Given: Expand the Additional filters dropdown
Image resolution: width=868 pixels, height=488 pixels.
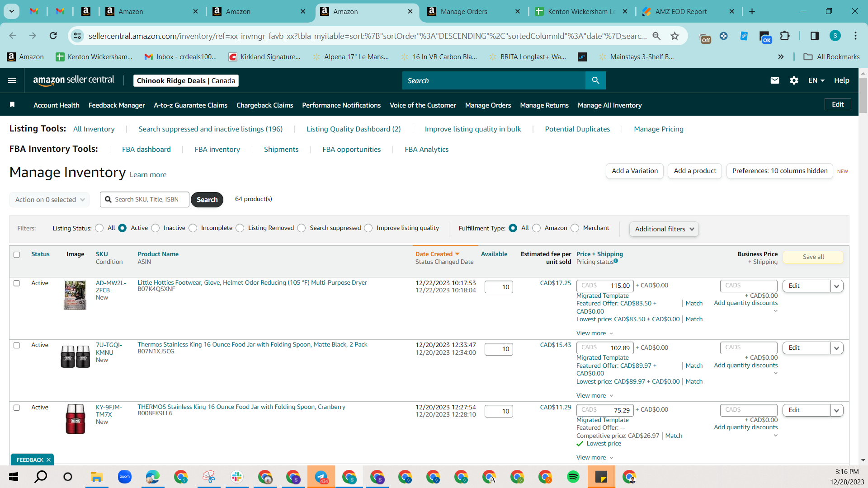Looking at the screenshot, I should coord(664,229).
